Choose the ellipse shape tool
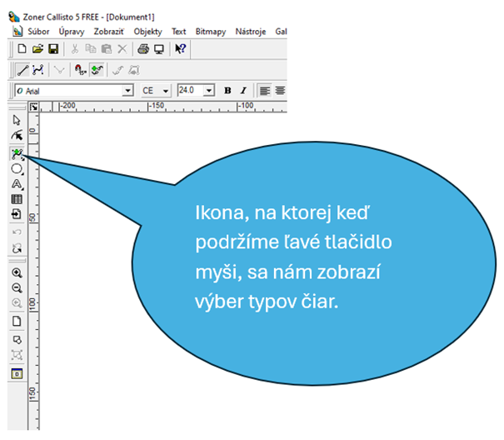The height and width of the screenshot is (440, 504). click(x=16, y=168)
